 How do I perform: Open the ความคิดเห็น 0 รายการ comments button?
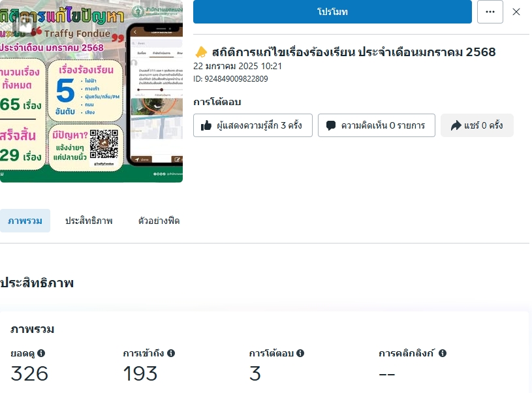(376, 125)
